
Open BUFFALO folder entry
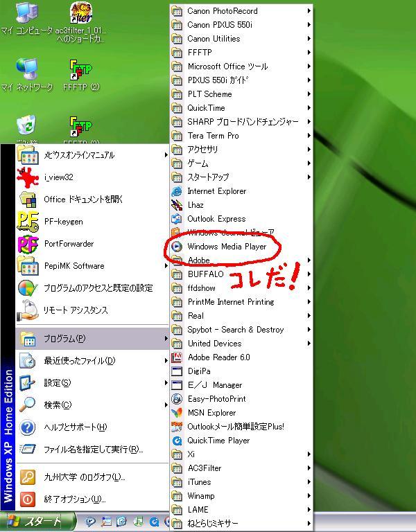(x=241, y=274)
